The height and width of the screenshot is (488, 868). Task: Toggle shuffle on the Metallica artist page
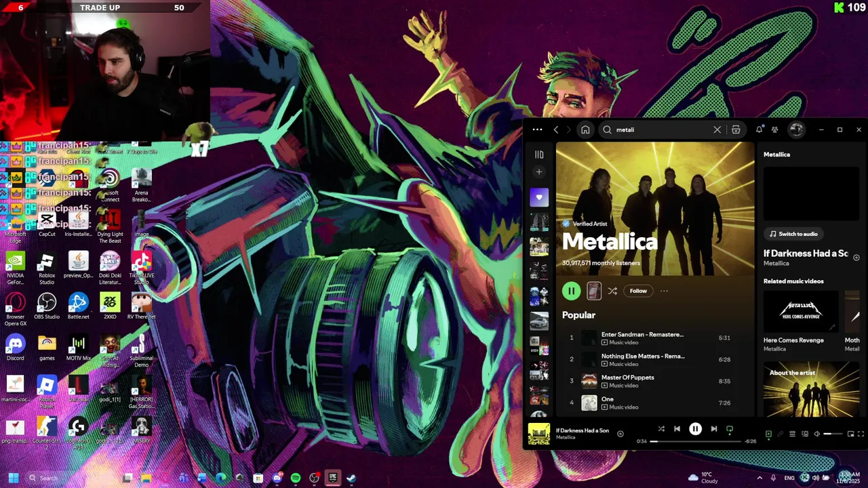[612, 291]
